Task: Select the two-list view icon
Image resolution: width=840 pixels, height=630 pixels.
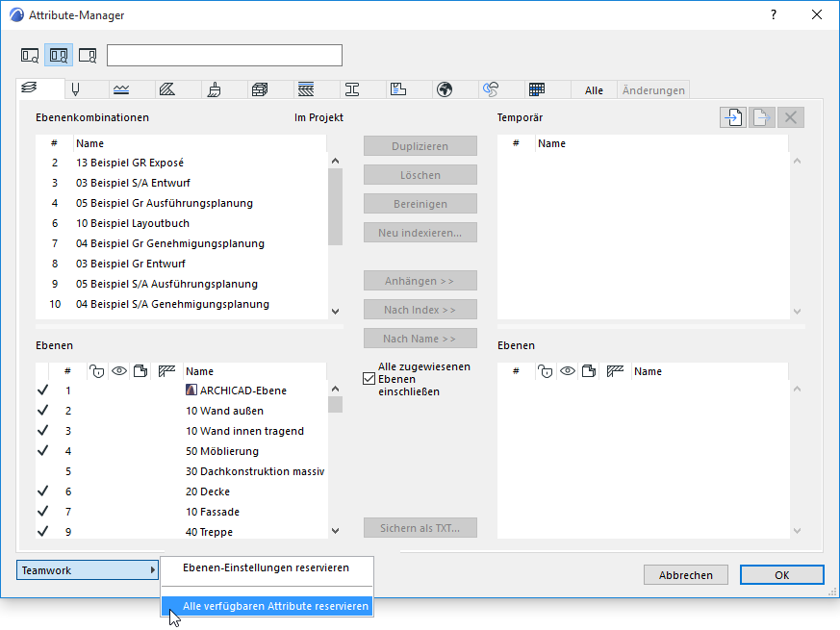Action: click(59, 55)
